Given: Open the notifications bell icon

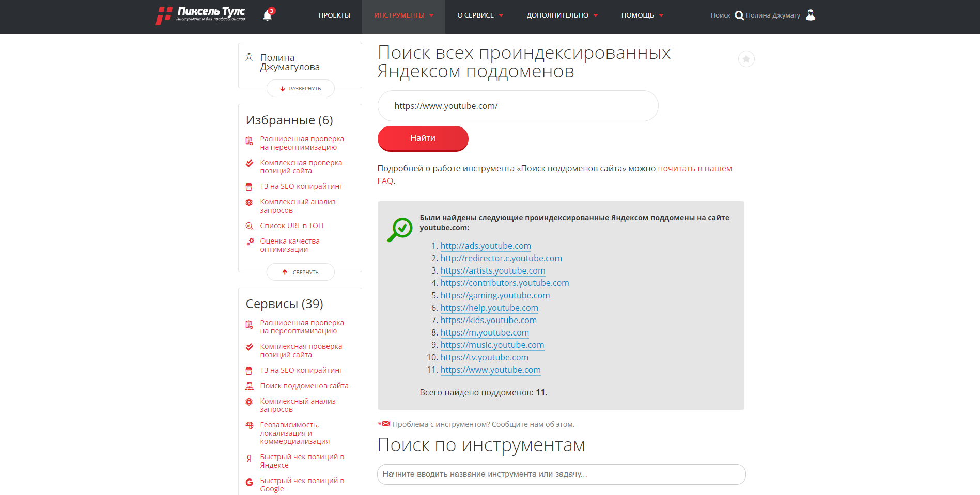Looking at the screenshot, I should pos(268,15).
